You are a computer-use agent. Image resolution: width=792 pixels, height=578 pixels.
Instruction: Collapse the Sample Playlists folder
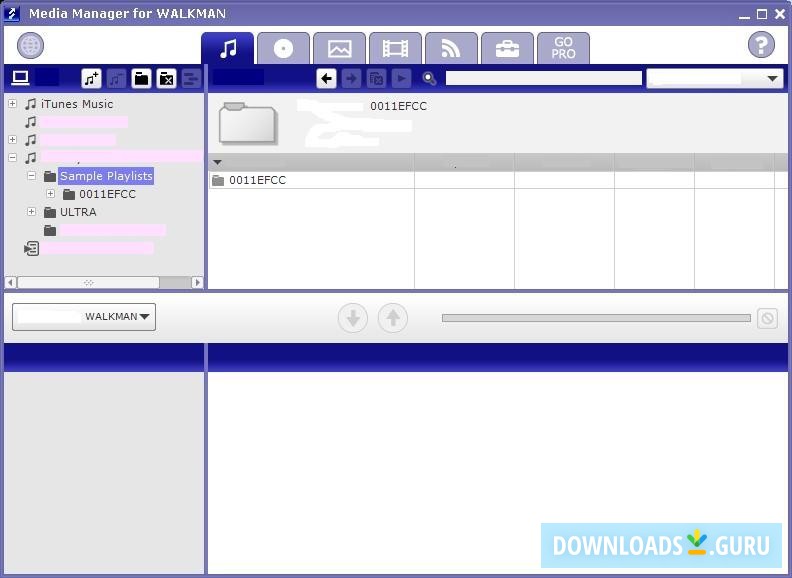tap(31, 176)
